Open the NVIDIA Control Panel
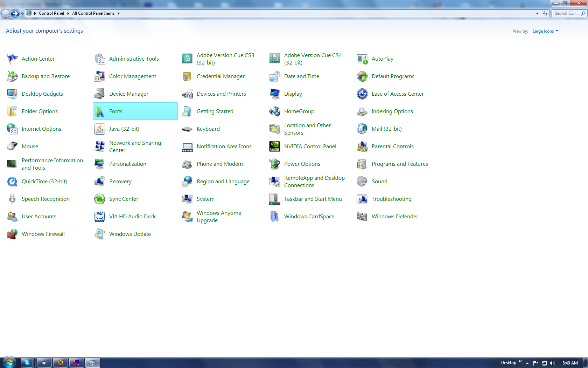This screenshot has width=588, height=368. [310, 146]
